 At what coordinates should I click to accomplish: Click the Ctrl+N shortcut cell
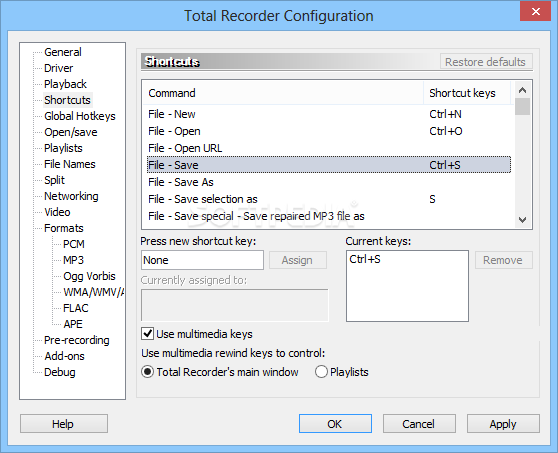pyautogui.click(x=445, y=114)
